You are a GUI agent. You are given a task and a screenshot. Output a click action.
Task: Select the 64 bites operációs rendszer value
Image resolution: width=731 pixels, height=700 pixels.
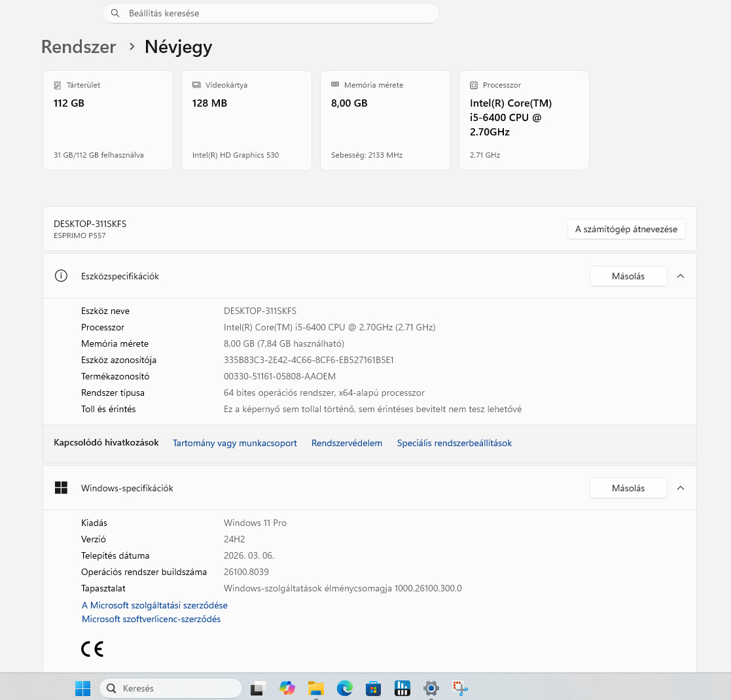[324, 393]
